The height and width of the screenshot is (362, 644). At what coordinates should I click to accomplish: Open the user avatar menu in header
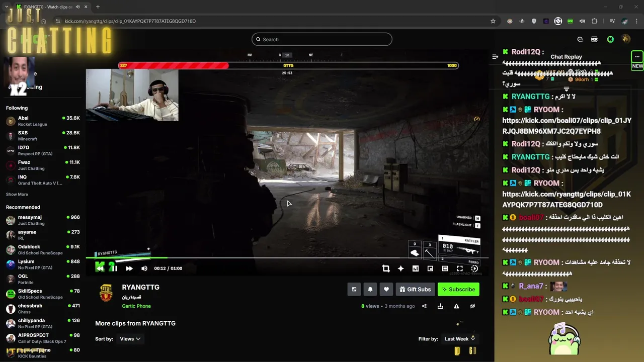[x=626, y=39]
